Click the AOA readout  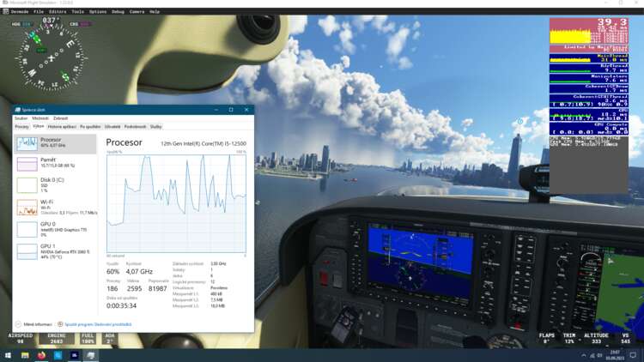(110, 338)
